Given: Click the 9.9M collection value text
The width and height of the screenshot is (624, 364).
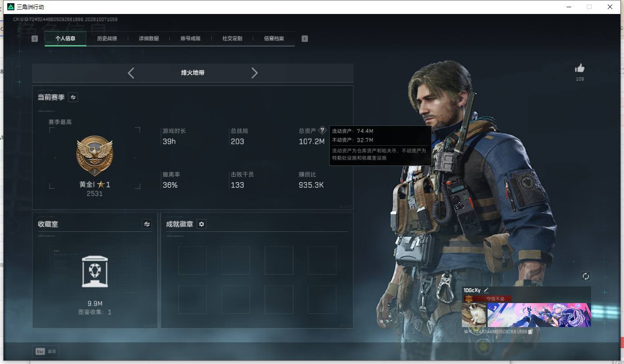Looking at the screenshot, I should tap(95, 304).
